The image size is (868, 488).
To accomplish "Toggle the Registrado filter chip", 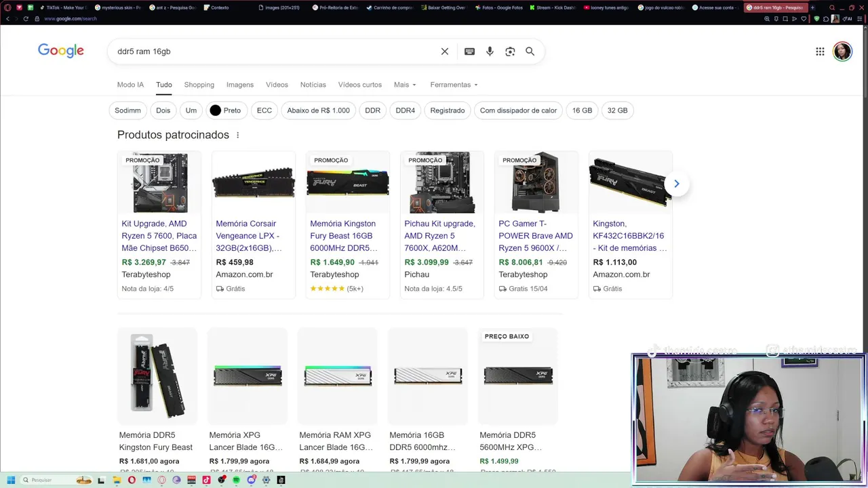I will click(448, 110).
